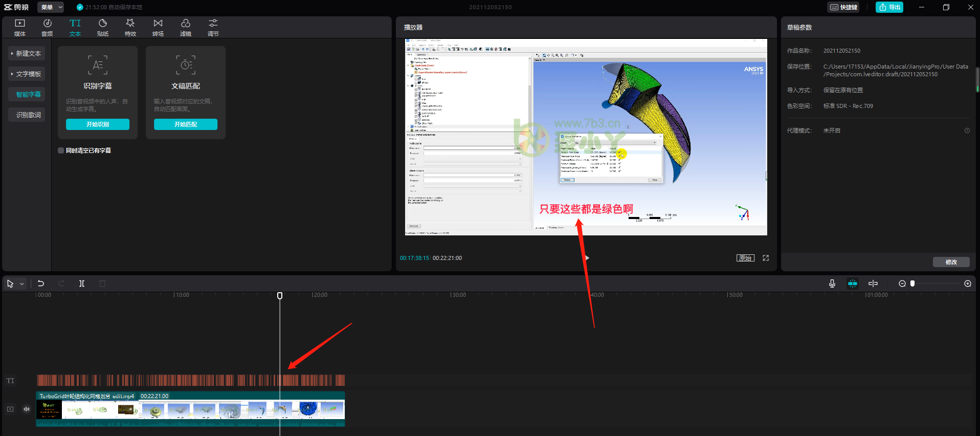Toggle timeline magnetic snap button
Image resolution: width=980 pixels, height=436 pixels.
[853, 284]
